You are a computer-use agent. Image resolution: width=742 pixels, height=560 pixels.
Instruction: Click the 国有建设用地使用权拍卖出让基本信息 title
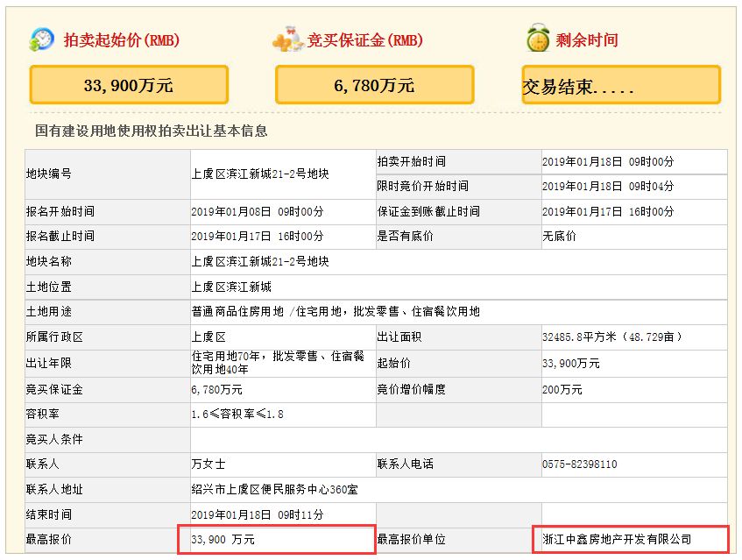click(x=152, y=131)
